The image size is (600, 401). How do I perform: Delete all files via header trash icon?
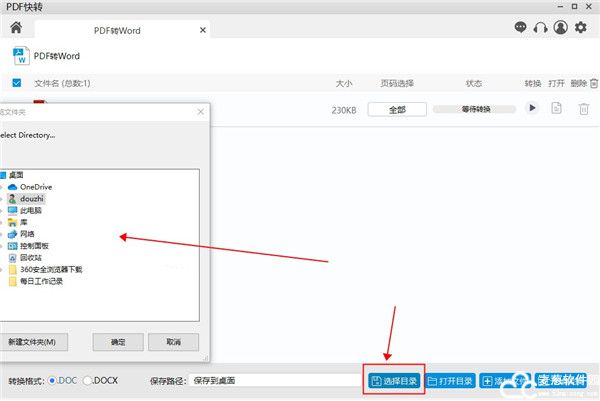tap(594, 83)
